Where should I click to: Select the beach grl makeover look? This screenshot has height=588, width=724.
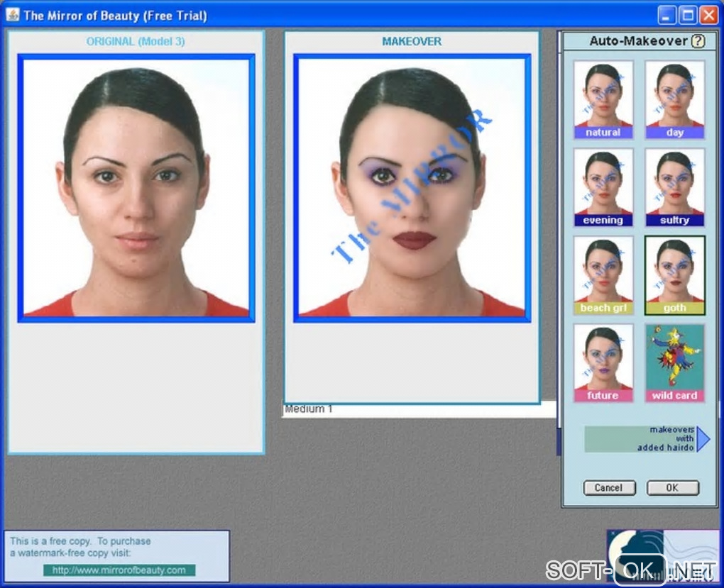(603, 275)
